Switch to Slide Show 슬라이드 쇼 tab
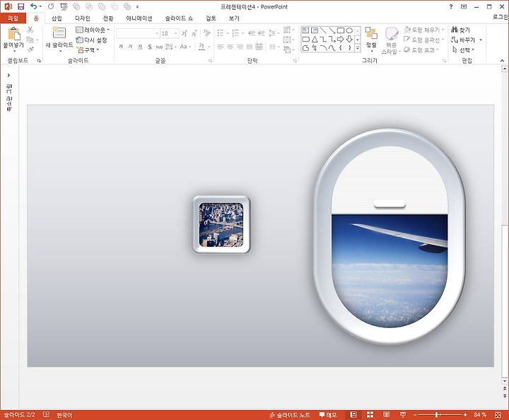Image resolution: width=509 pixels, height=420 pixels. 179,18
